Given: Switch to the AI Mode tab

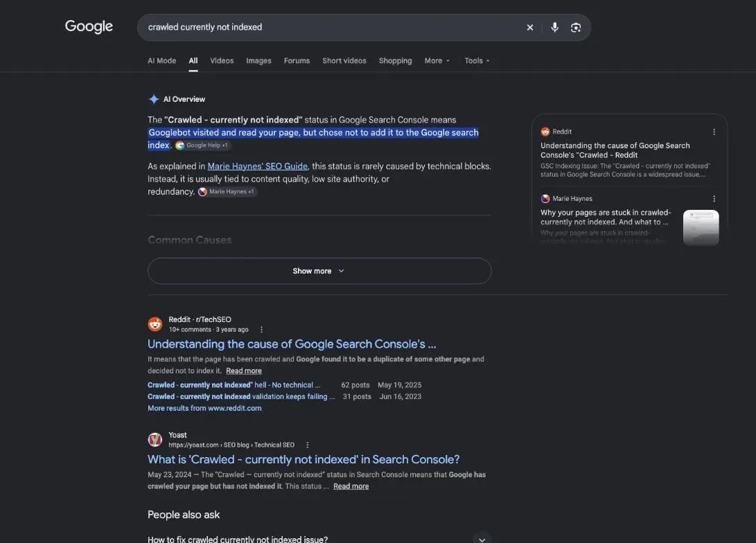Looking at the screenshot, I should point(161,61).
